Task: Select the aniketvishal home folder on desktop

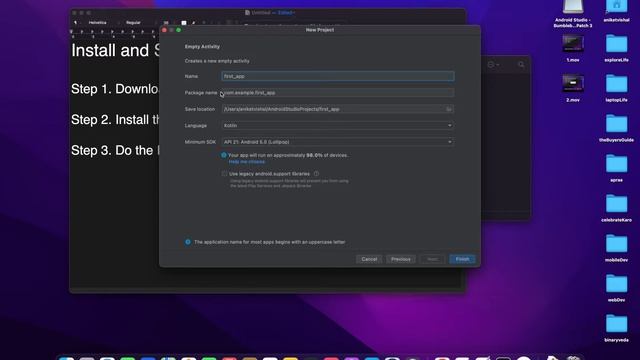Action: pos(616,11)
